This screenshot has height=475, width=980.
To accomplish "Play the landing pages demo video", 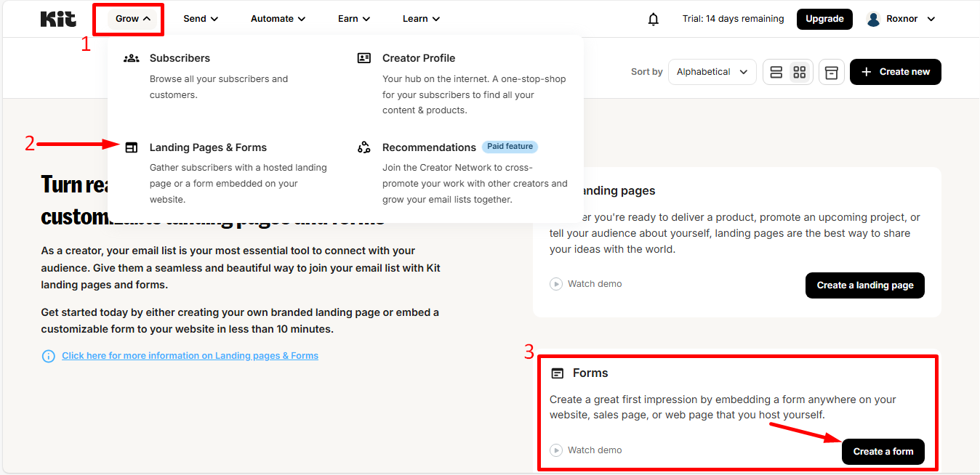I will [x=556, y=284].
